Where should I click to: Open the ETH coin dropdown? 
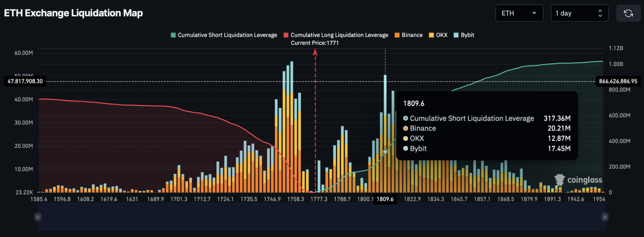click(519, 13)
